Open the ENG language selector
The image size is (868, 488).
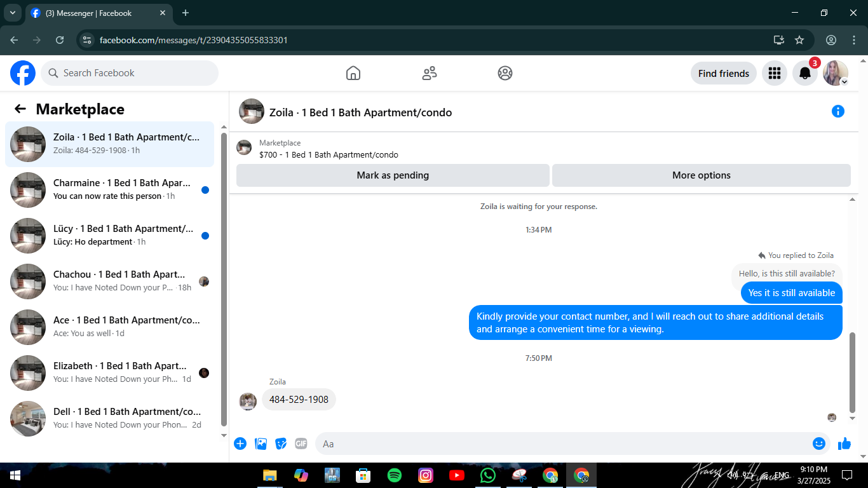point(782,475)
